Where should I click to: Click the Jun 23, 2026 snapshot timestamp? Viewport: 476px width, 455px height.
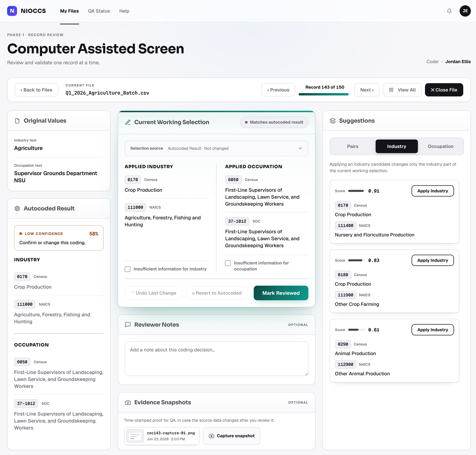(x=166, y=439)
